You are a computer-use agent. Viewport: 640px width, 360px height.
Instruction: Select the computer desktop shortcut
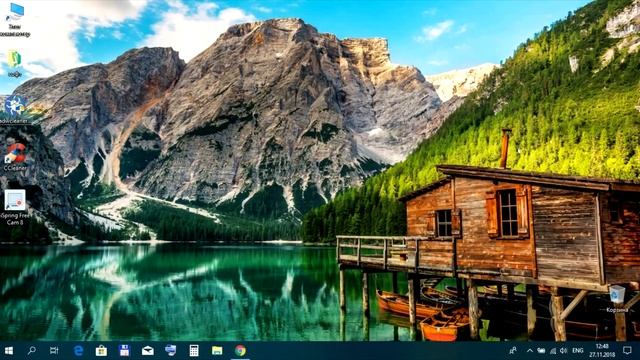click(x=15, y=20)
